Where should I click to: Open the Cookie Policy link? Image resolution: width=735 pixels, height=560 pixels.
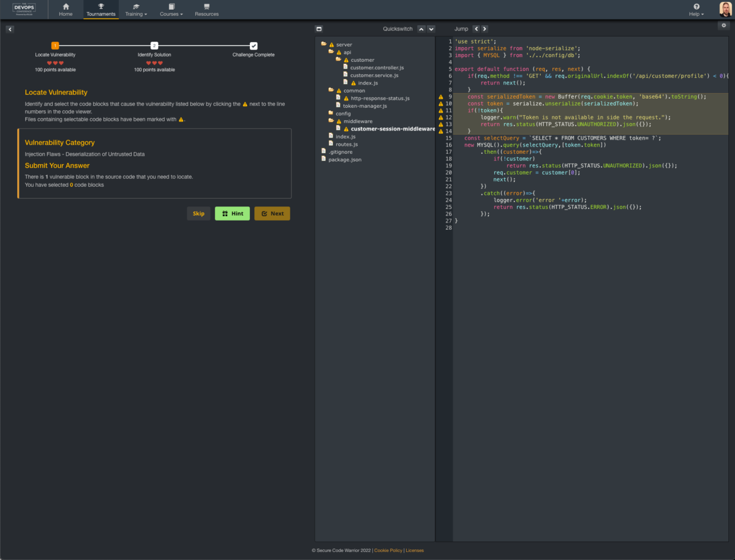[388, 550]
